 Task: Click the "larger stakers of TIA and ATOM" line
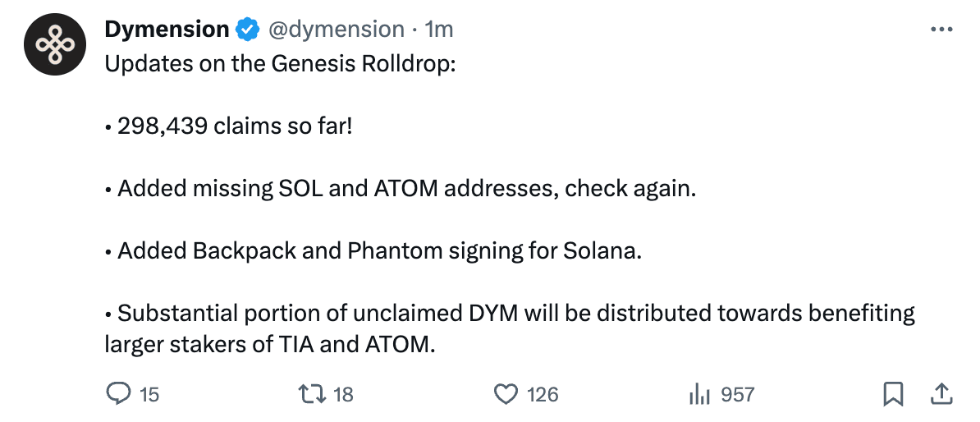point(269,344)
